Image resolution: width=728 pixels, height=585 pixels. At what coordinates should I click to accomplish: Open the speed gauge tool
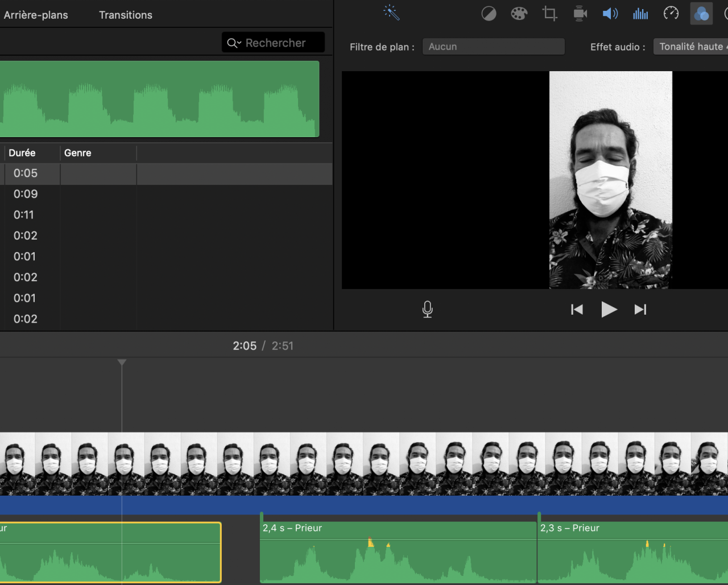pos(671,14)
